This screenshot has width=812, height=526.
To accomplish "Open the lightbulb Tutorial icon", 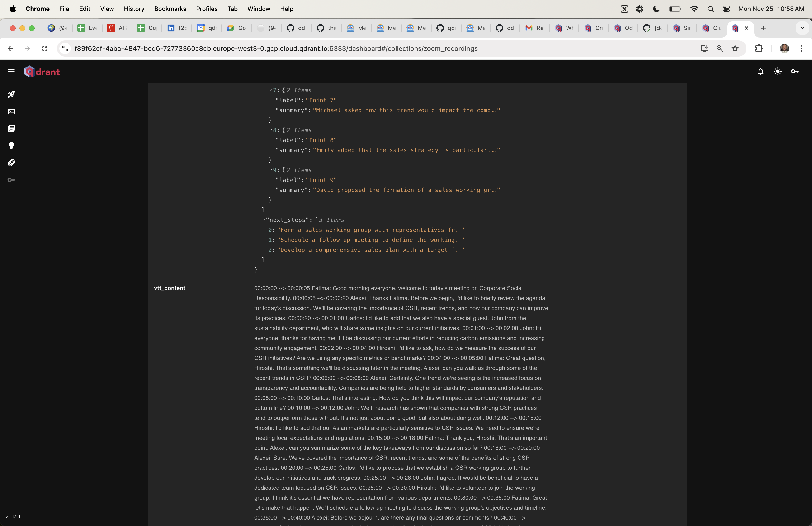I will coord(11,146).
